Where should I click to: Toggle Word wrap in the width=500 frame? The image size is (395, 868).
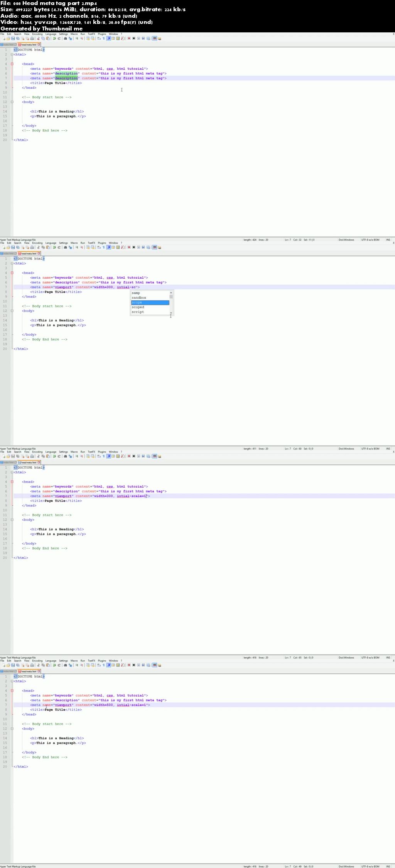(x=99, y=665)
